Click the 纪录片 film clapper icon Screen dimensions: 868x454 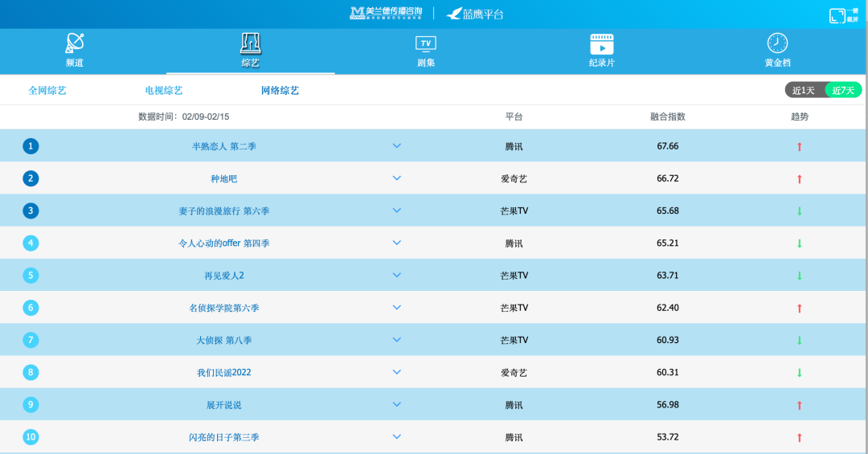(601, 43)
